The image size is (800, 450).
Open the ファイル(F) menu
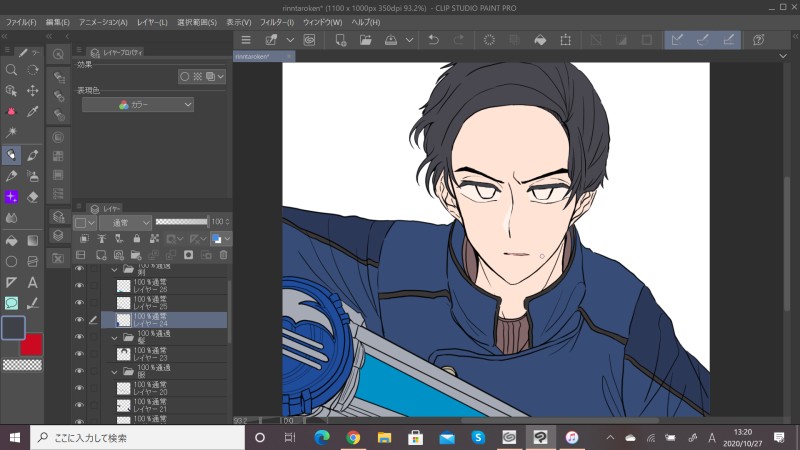[21, 22]
